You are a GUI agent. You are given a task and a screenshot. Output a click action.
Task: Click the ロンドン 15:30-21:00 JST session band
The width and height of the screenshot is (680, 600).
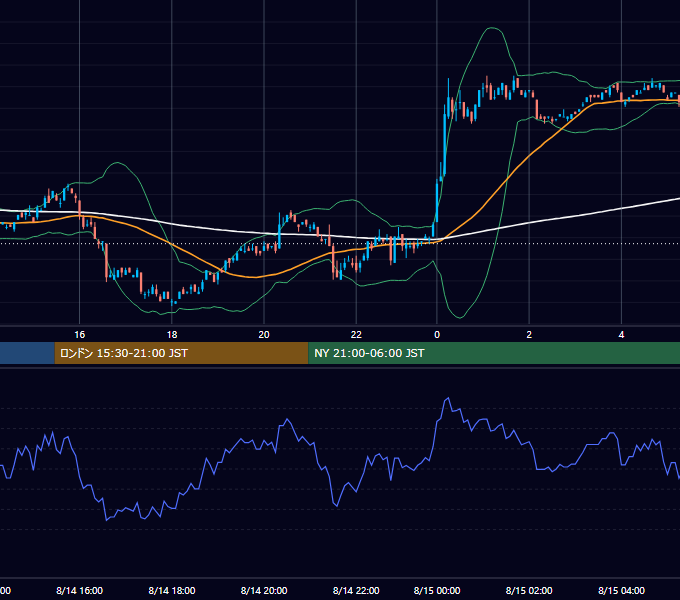(x=181, y=353)
